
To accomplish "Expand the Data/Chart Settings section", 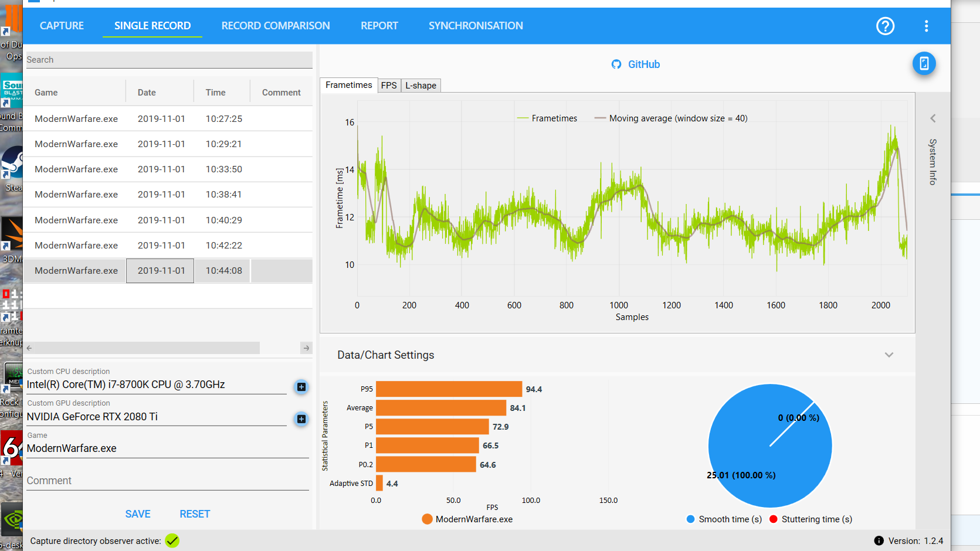I will [889, 355].
